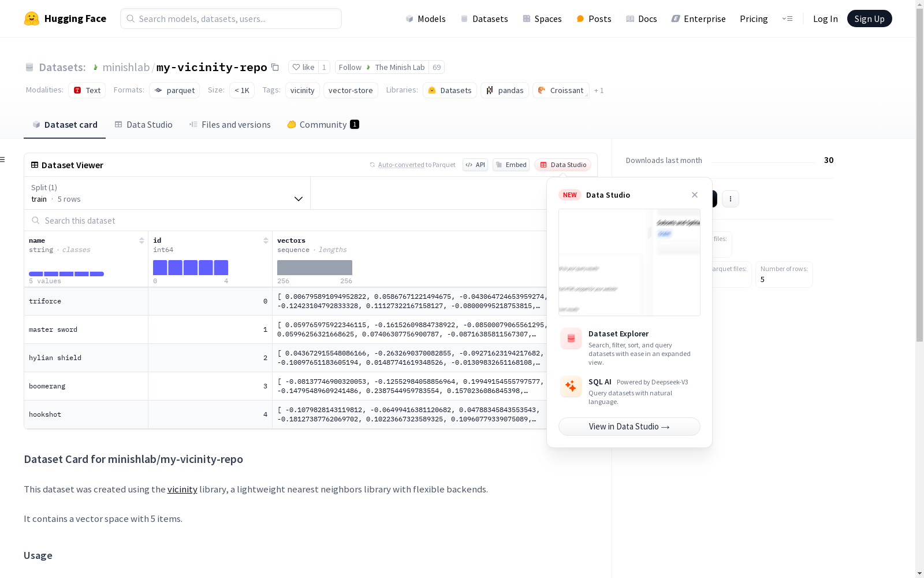Viewport: 924px width, 578px height.
Task: Select the vector-store tag
Action: point(351,90)
